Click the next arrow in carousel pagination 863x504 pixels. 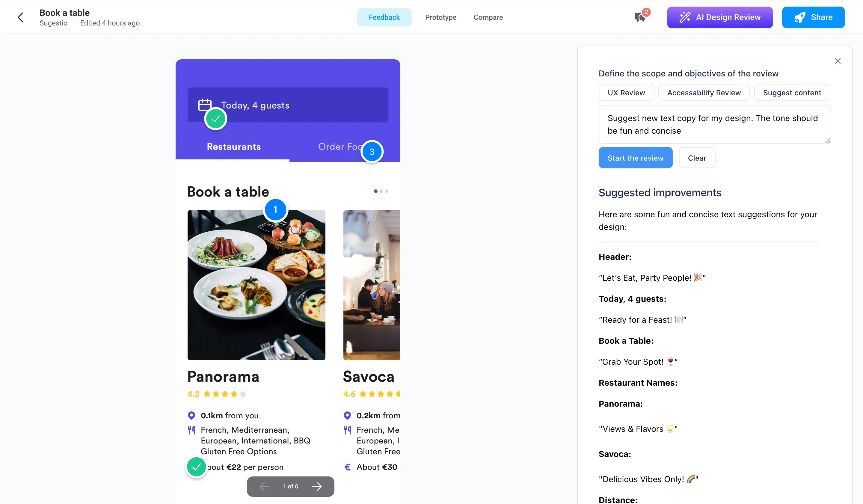[316, 486]
